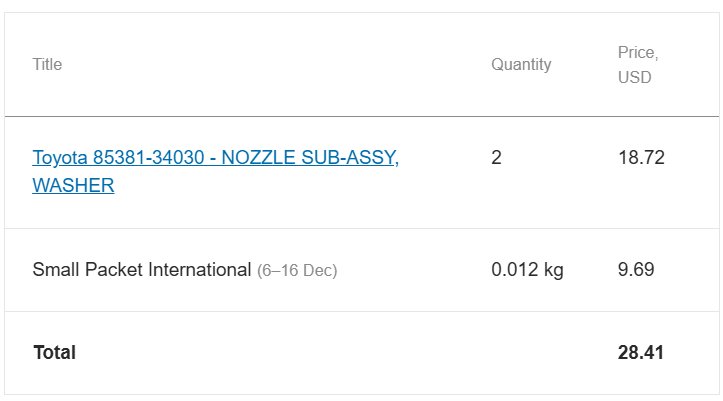Click the total amount 28.41
Viewport: 723px width, 401px height.
pyautogui.click(x=640, y=353)
